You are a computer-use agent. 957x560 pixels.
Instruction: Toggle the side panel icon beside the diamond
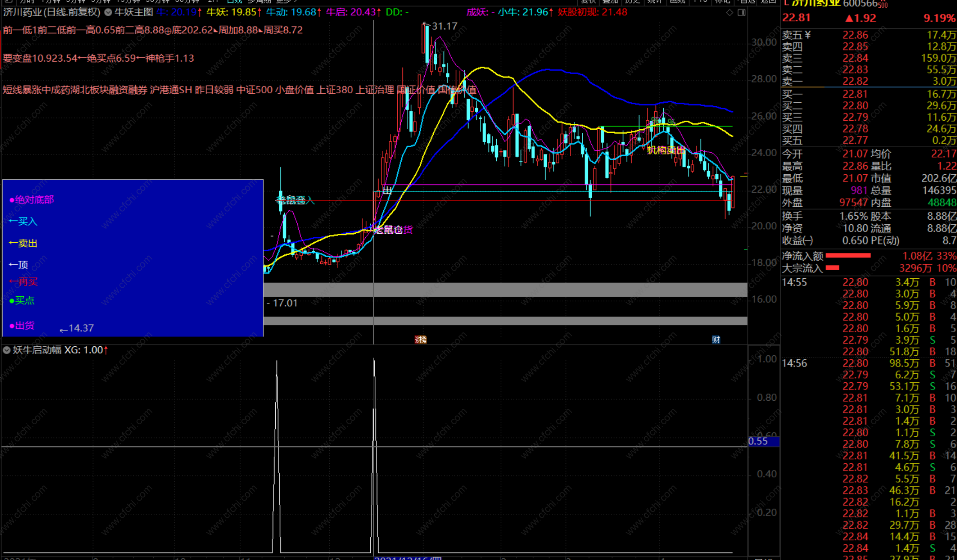click(742, 12)
